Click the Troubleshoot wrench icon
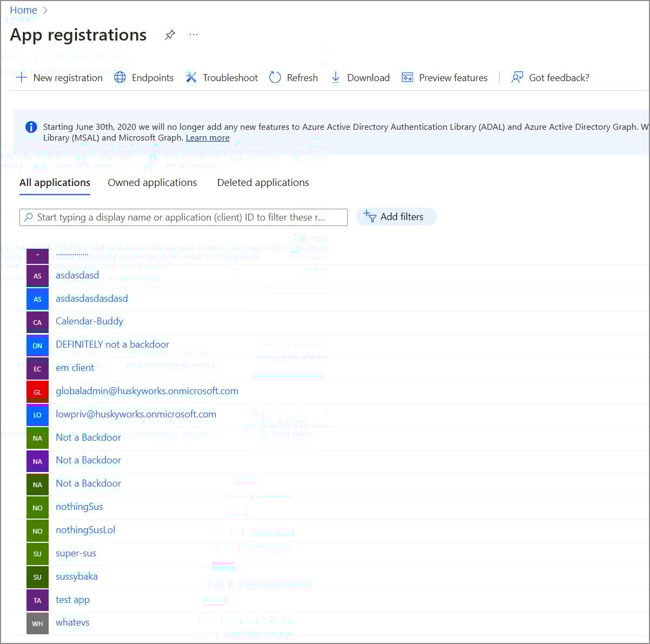Viewport: 650px width, 644px height. point(191,78)
